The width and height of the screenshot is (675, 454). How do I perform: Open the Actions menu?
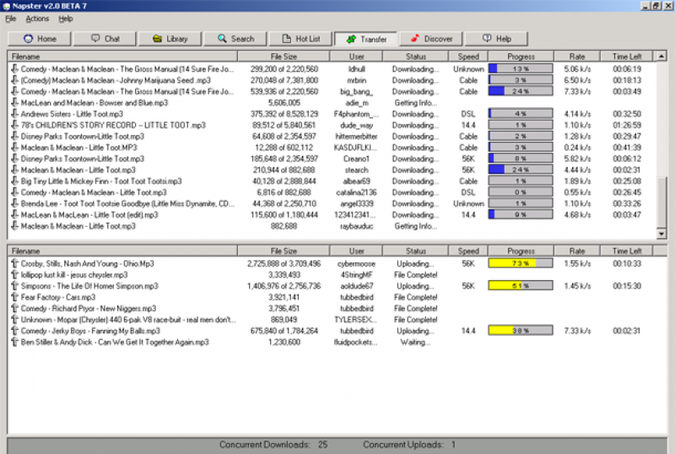click(37, 19)
